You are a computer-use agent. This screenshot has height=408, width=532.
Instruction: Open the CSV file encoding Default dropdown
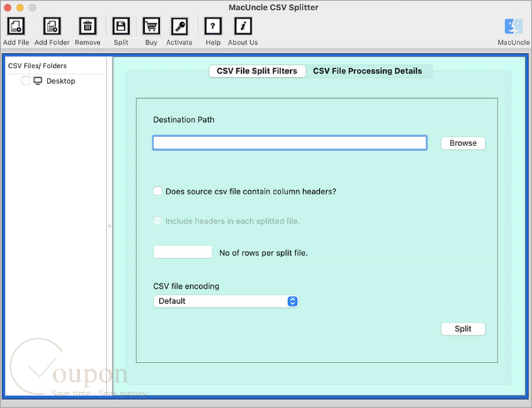(x=226, y=301)
